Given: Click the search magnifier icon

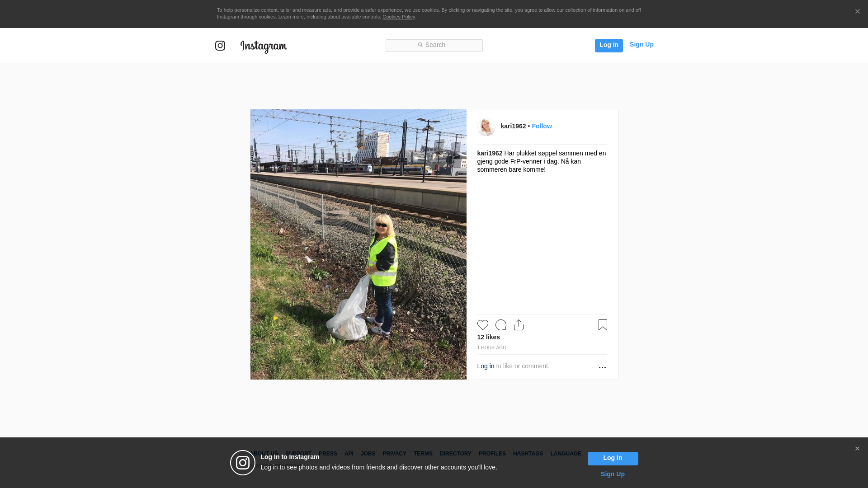Looking at the screenshot, I should pos(420,45).
